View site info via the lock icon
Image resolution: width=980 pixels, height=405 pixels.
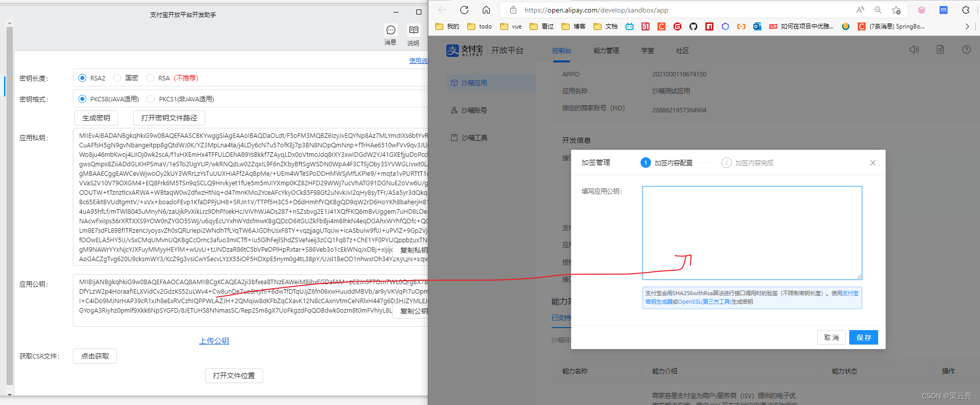click(513, 10)
